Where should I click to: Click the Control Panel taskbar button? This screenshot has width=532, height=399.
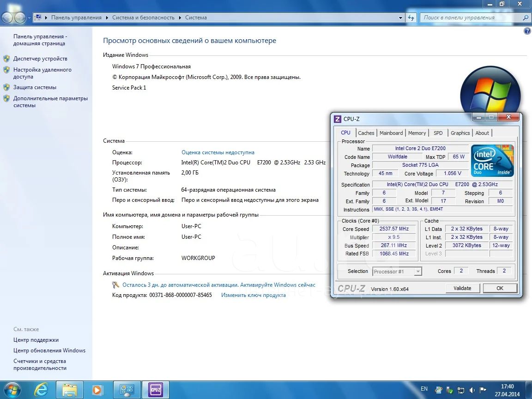127,390
